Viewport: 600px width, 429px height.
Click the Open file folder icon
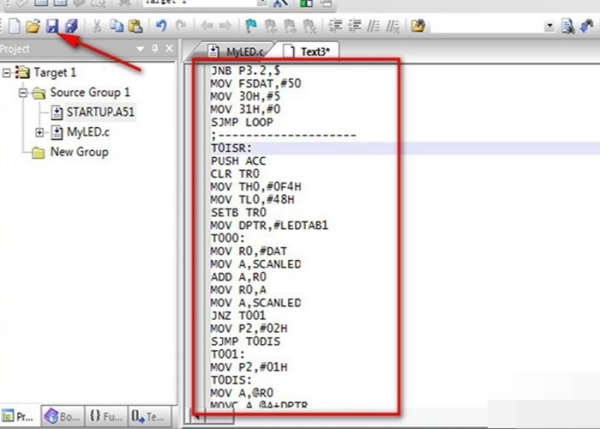click(x=32, y=24)
